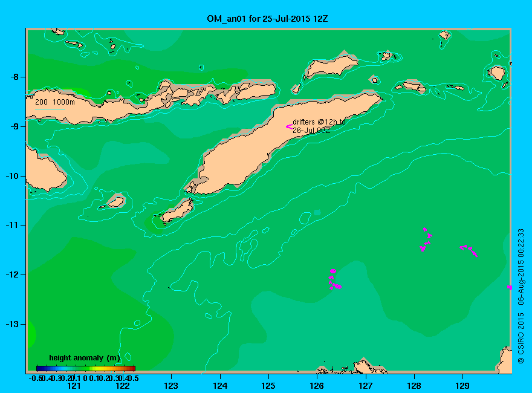Click longitude label 127
Viewport: 532px width, 393px height.
365,386
